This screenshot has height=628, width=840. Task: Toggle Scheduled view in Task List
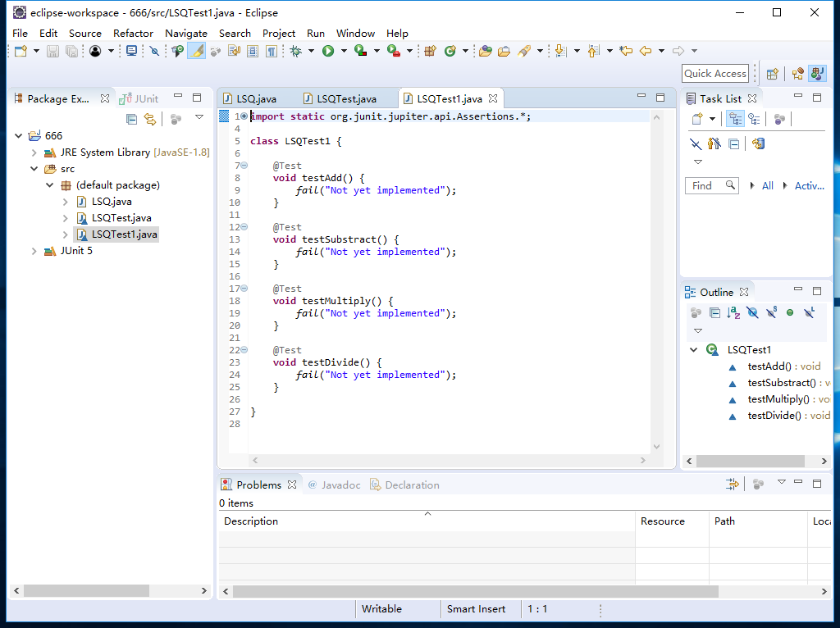pyautogui.click(x=755, y=119)
